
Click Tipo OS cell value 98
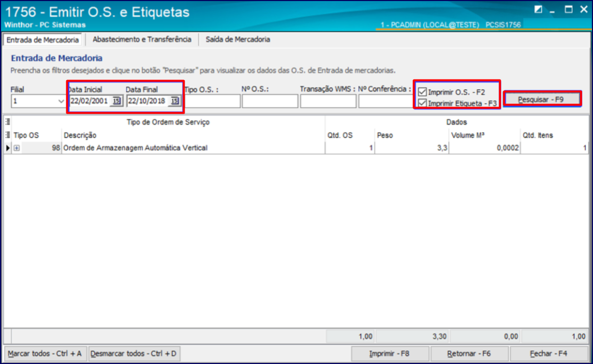(x=41, y=148)
